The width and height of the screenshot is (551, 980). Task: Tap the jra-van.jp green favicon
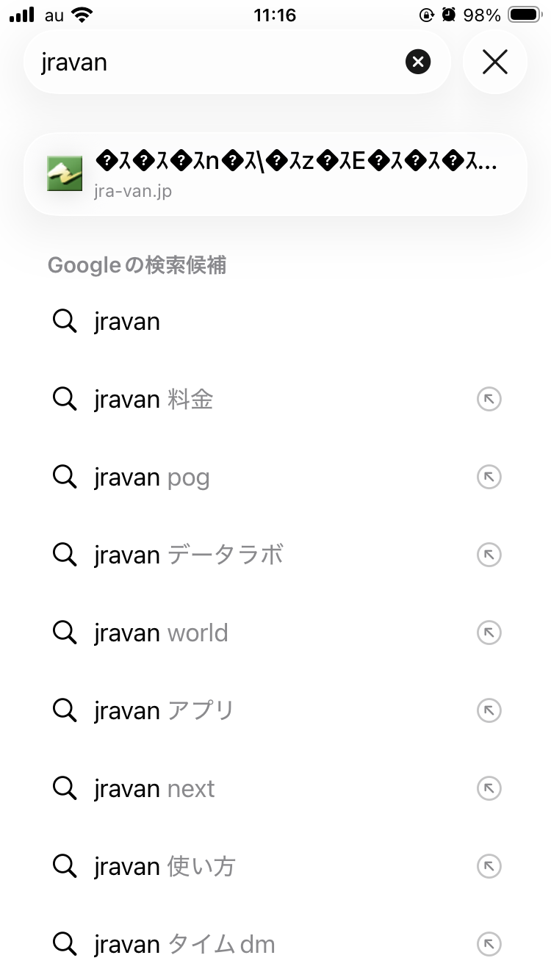click(x=65, y=174)
